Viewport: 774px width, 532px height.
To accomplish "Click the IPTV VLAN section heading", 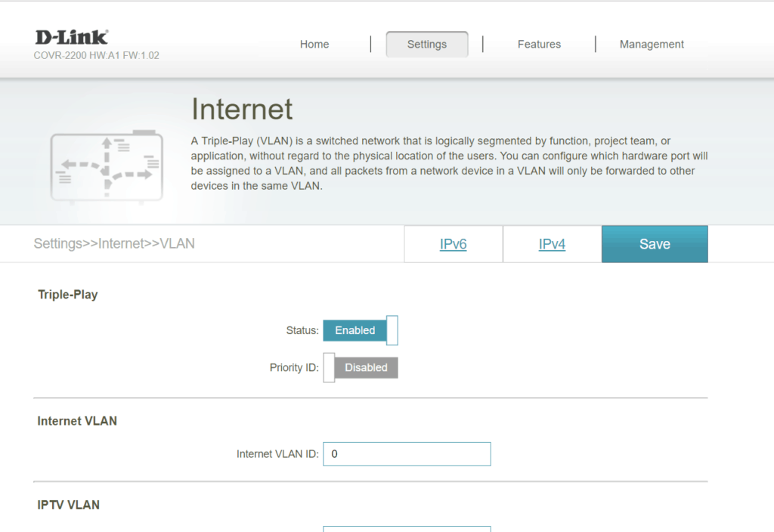I will coord(68,504).
